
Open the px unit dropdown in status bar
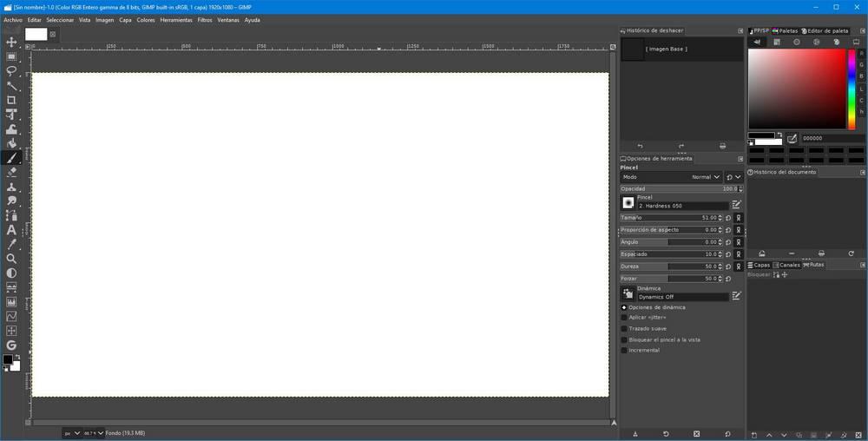coord(72,433)
